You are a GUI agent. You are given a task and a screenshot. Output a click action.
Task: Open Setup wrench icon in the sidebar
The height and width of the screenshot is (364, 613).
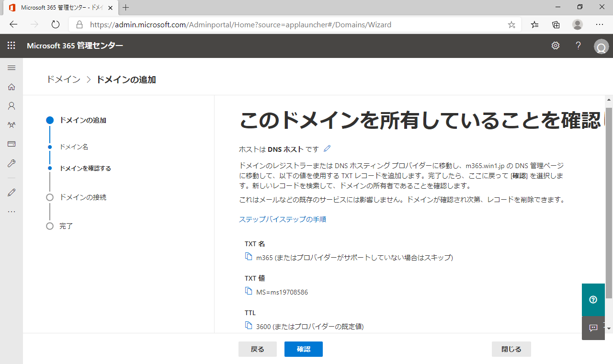pyautogui.click(x=11, y=163)
